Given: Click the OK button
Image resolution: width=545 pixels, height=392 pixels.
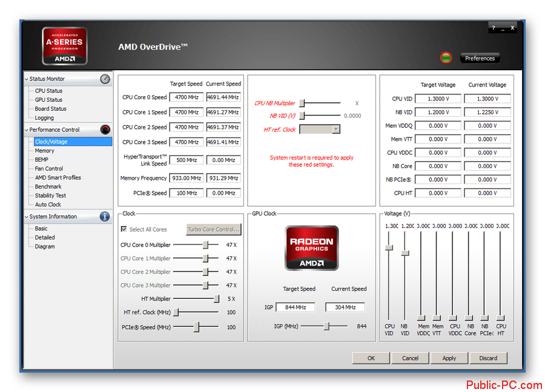Looking at the screenshot, I should point(371,358).
